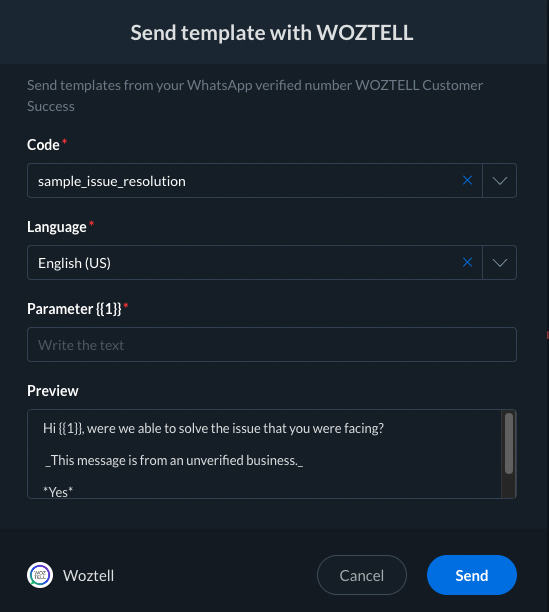Image resolution: width=549 pixels, height=612 pixels.
Task: Click the Parameter {{1}} label
Action: tap(74, 309)
